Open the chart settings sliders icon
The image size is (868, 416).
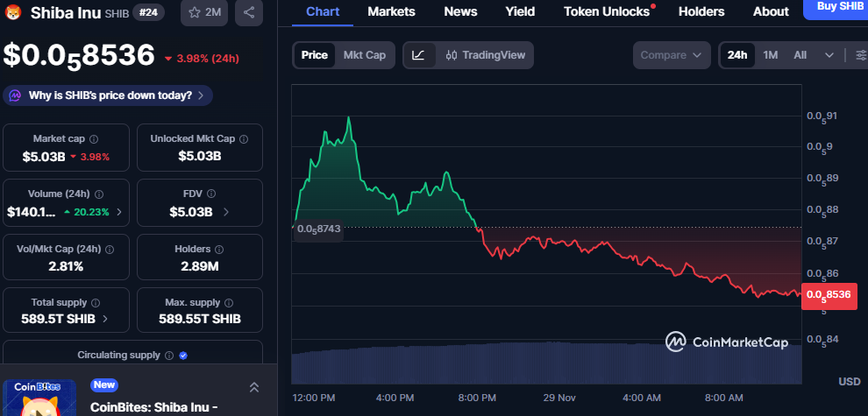[860, 55]
